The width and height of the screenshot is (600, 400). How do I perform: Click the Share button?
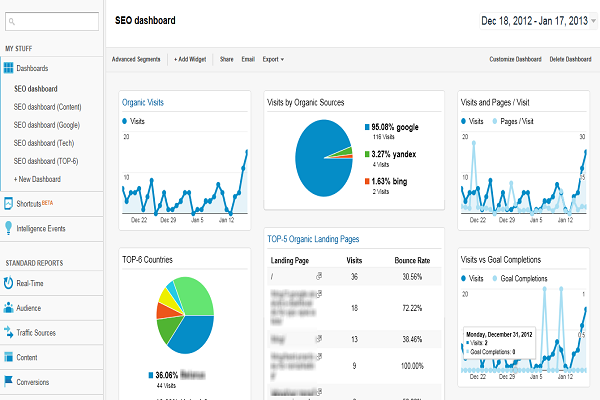pyautogui.click(x=227, y=59)
